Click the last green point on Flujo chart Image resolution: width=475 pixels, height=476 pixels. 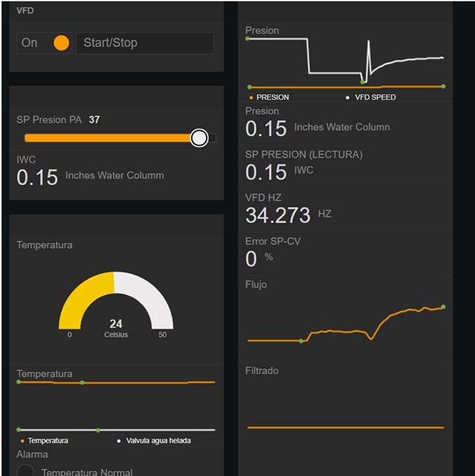[443, 306]
